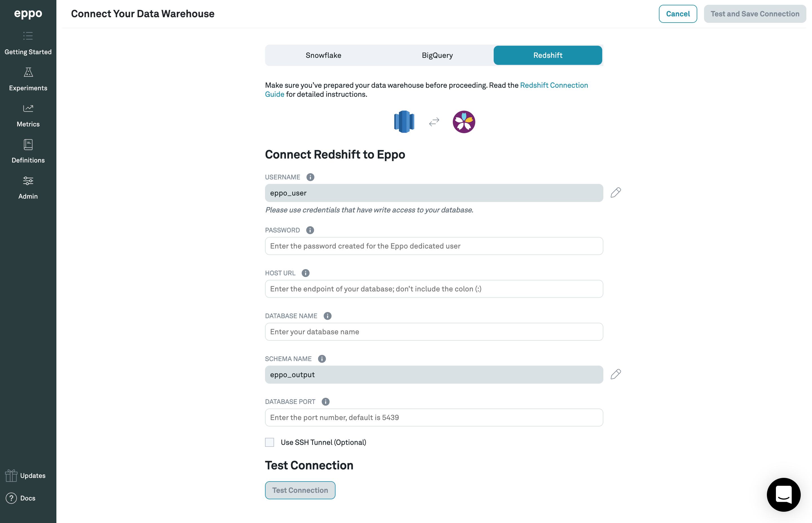Switch to the BigQuery tab
The image size is (812, 523).
(437, 55)
